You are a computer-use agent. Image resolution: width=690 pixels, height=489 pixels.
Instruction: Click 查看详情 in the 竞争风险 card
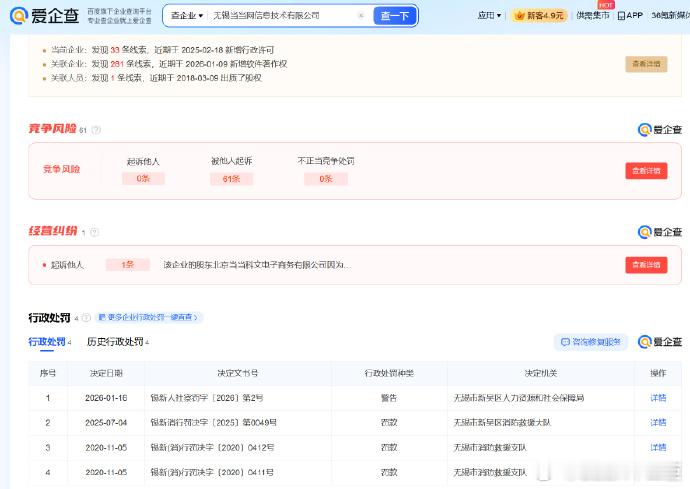tap(646, 171)
